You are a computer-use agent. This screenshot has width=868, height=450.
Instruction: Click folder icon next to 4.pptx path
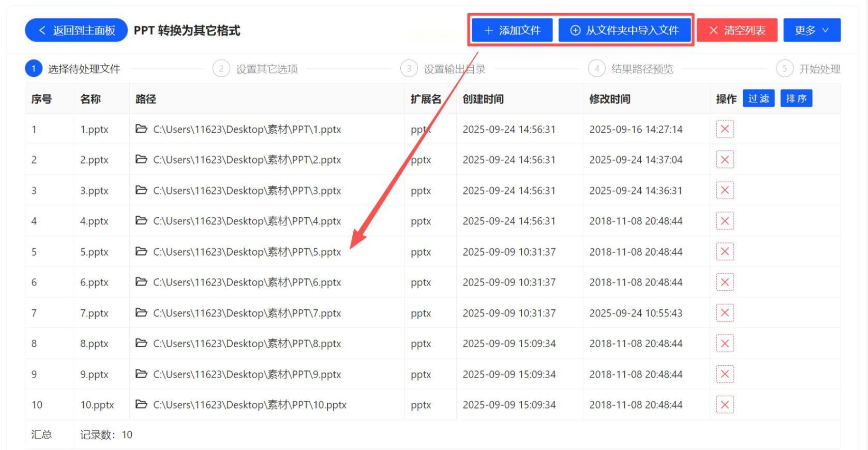pyautogui.click(x=141, y=220)
